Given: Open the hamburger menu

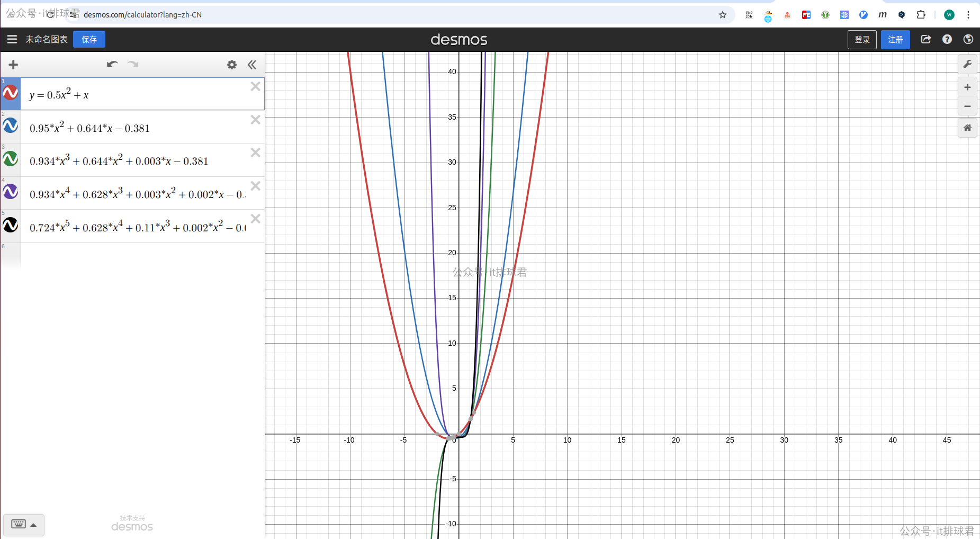Looking at the screenshot, I should (12, 39).
